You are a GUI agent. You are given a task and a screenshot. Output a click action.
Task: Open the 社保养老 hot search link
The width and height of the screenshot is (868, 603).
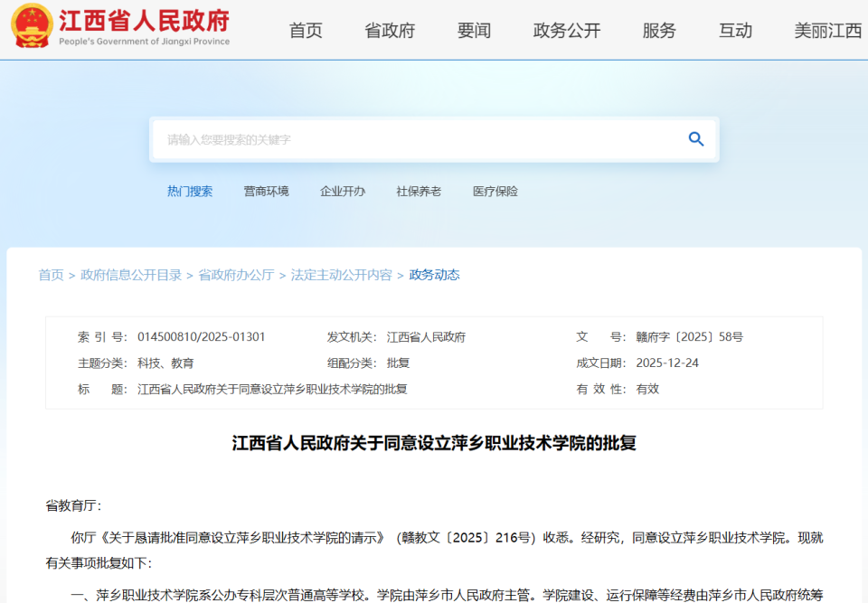pos(418,191)
